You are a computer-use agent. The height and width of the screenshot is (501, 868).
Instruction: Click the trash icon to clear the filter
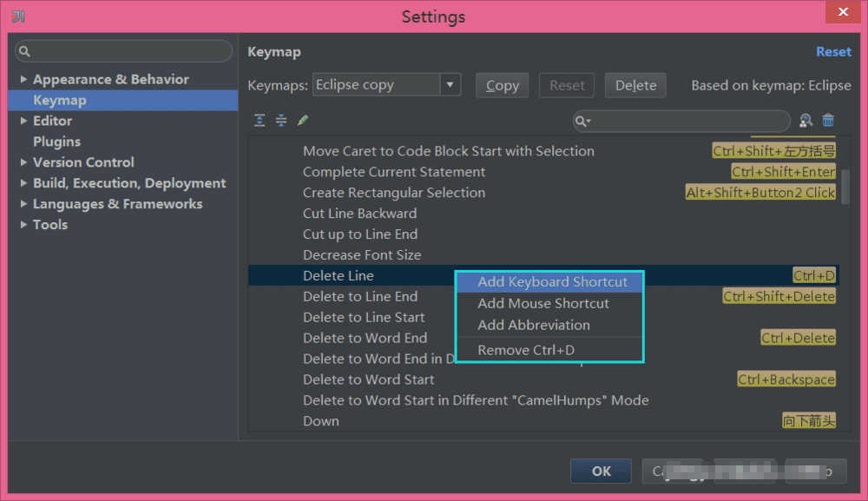coord(828,121)
